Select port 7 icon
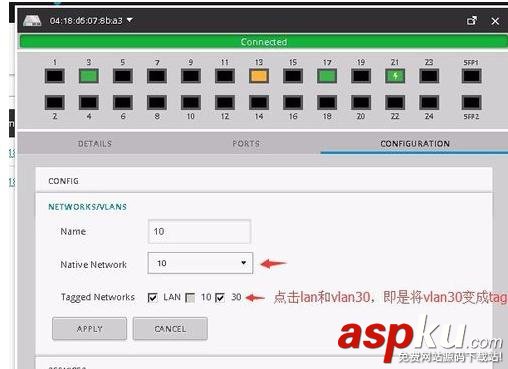 coord(157,76)
